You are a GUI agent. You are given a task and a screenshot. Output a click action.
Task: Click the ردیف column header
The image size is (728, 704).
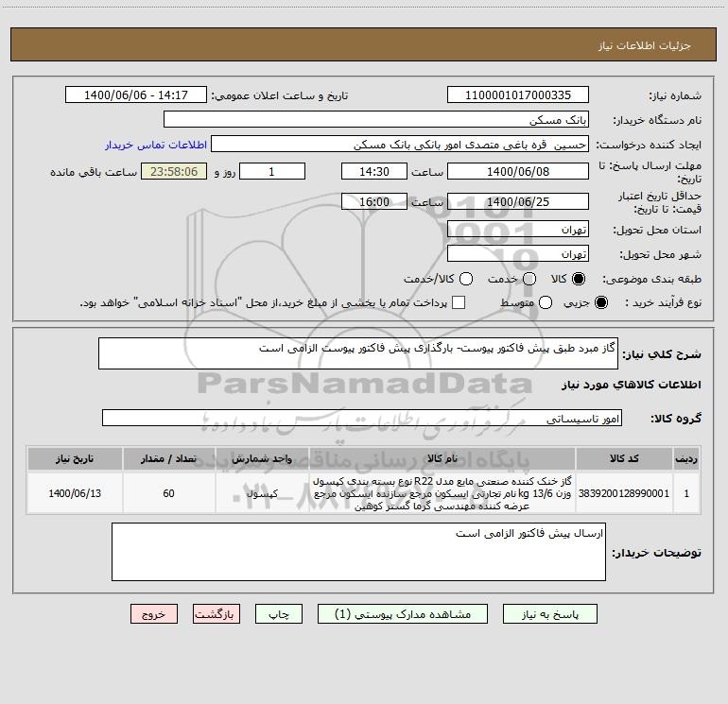point(686,458)
